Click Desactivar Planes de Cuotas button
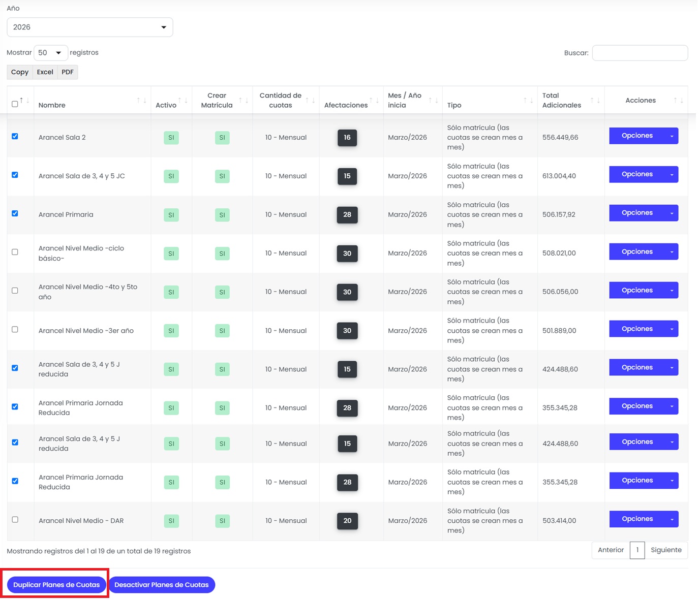Image resolution: width=700 pixels, height=600 pixels. (x=162, y=585)
